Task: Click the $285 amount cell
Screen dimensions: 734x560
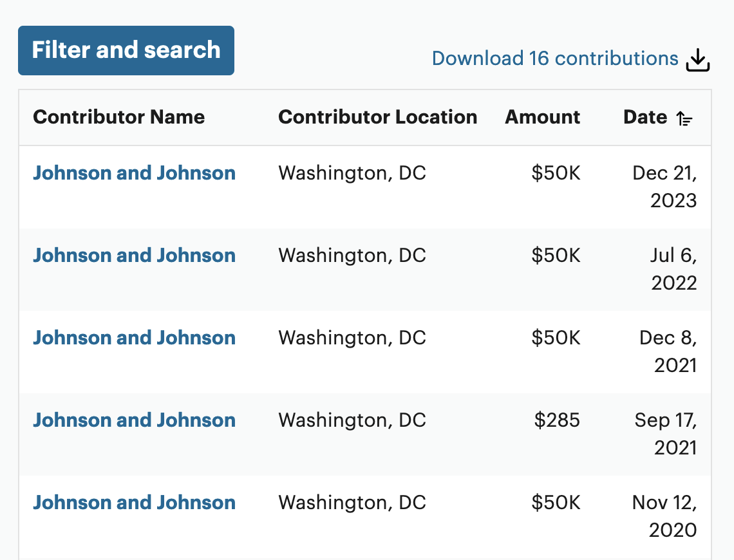Action: click(557, 420)
